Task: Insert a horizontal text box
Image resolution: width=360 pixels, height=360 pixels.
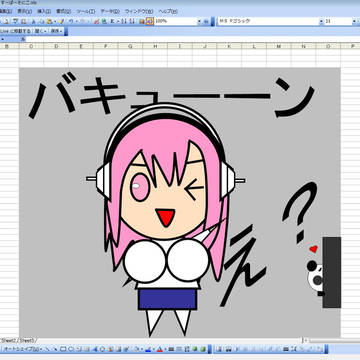Action: 79,349
